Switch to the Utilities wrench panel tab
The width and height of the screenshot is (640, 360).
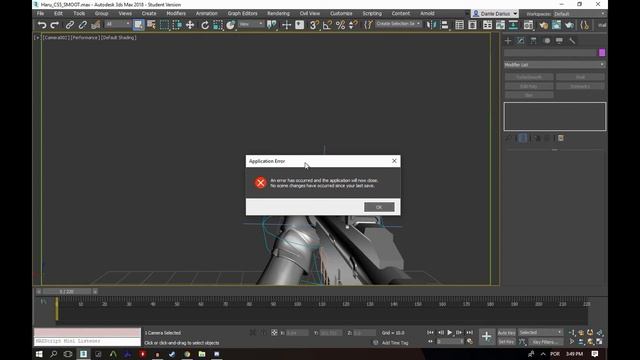pos(572,41)
